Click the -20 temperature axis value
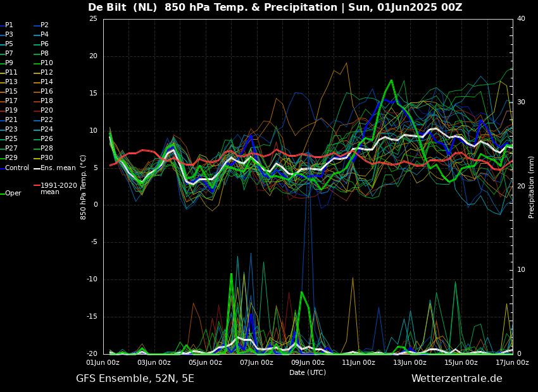 pyautogui.click(x=92, y=353)
